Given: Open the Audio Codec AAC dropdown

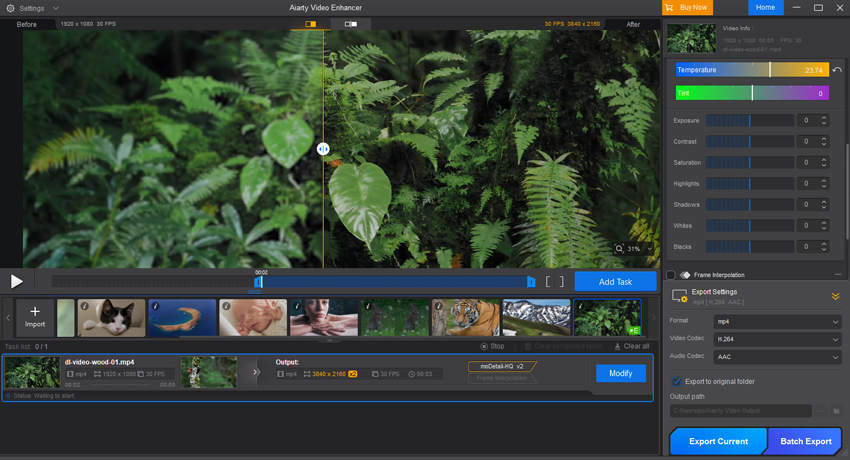Looking at the screenshot, I should (x=777, y=357).
